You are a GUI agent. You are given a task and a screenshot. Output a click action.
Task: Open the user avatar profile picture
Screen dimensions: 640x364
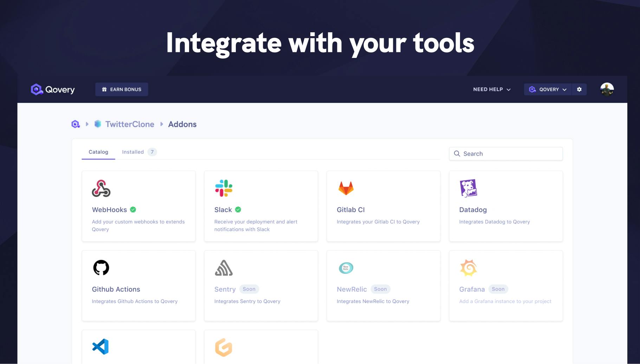(607, 90)
